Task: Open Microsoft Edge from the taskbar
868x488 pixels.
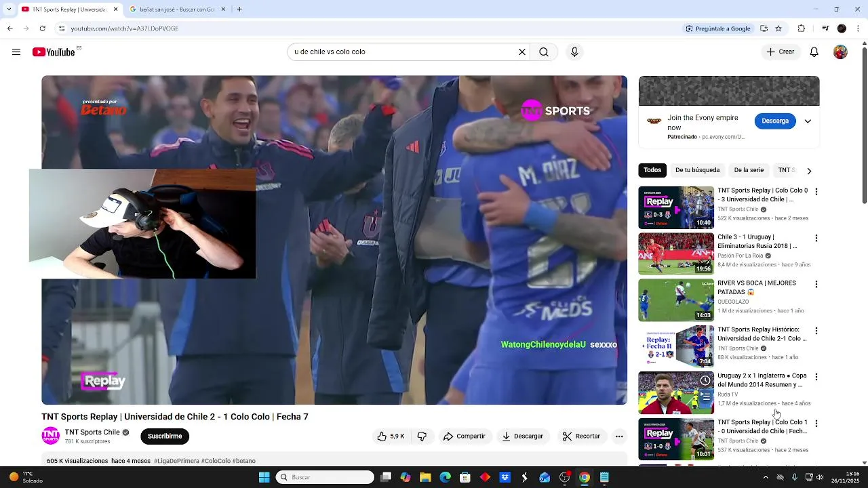Action: click(445, 477)
